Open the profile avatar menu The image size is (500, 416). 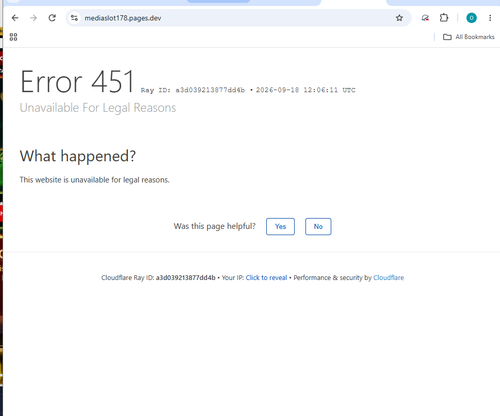pos(471,18)
